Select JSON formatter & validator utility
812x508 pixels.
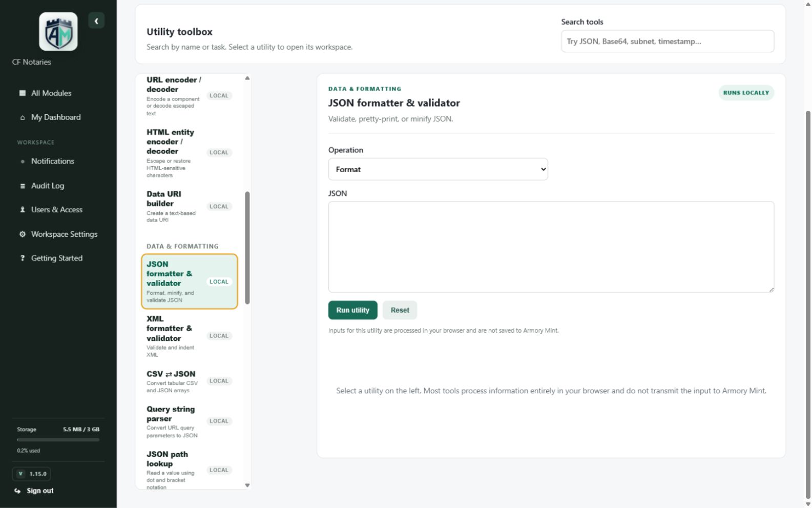pyautogui.click(x=189, y=281)
